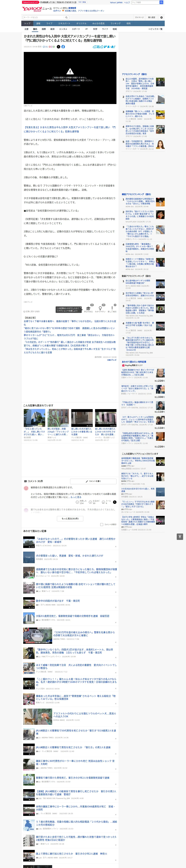Viewport: 186px width, 868px height.
Task: Focus the ウェブ検索 input at top right
Action: pos(145,2)
